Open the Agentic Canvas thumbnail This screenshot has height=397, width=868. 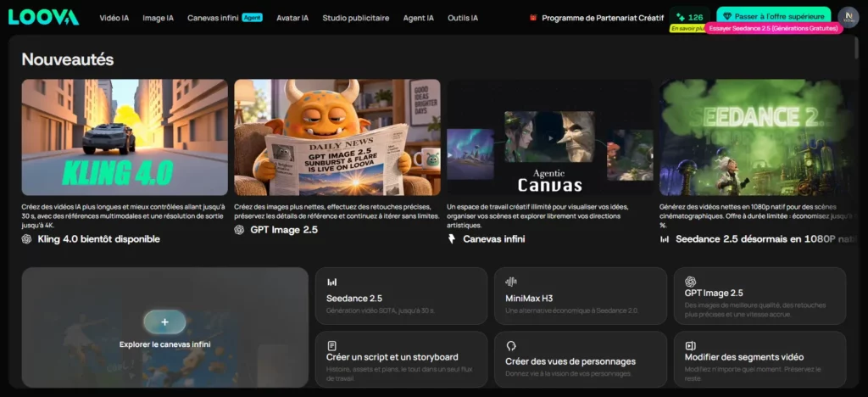click(549, 137)
